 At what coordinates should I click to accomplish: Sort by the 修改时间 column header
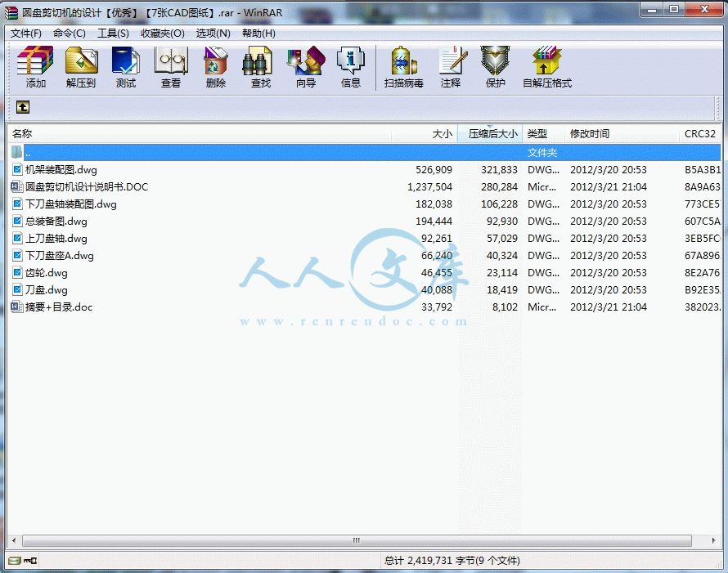coord(622,133)
